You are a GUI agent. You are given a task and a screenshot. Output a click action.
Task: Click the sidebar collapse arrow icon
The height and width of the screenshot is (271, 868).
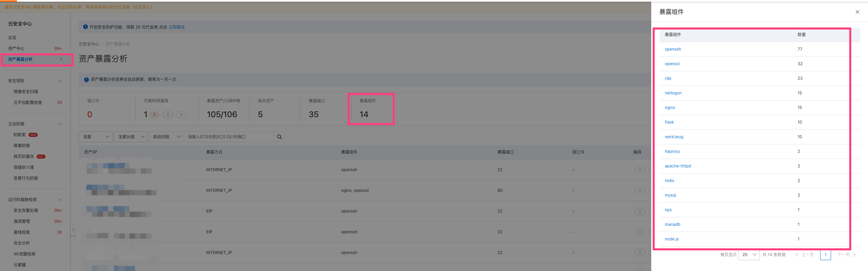(x=73, y=230)
